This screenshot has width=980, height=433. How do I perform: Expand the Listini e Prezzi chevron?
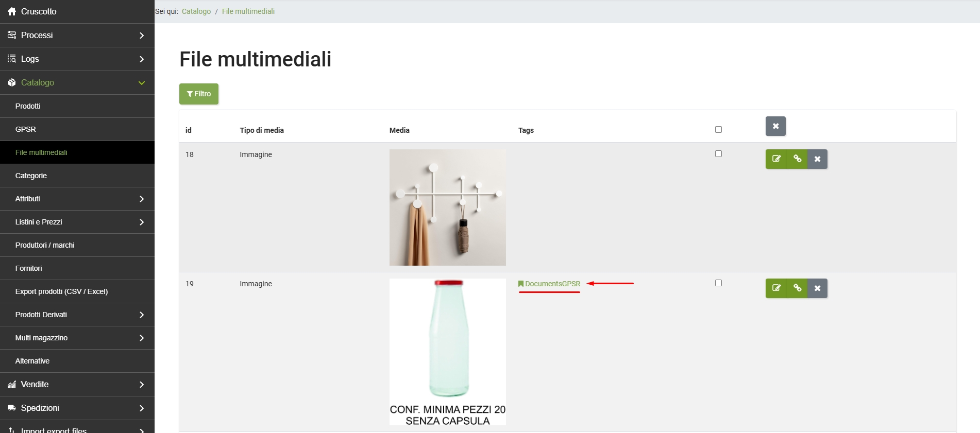[142, 222]
